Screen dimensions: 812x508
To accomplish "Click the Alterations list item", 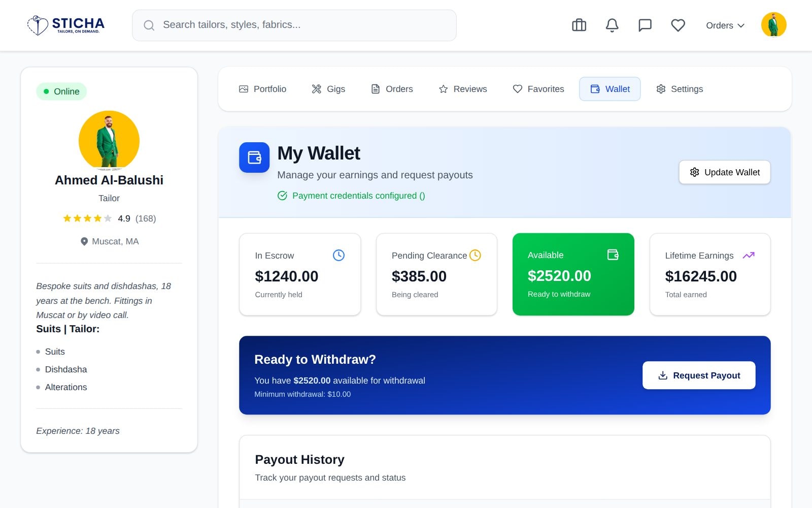I will [x=66, y=387].
